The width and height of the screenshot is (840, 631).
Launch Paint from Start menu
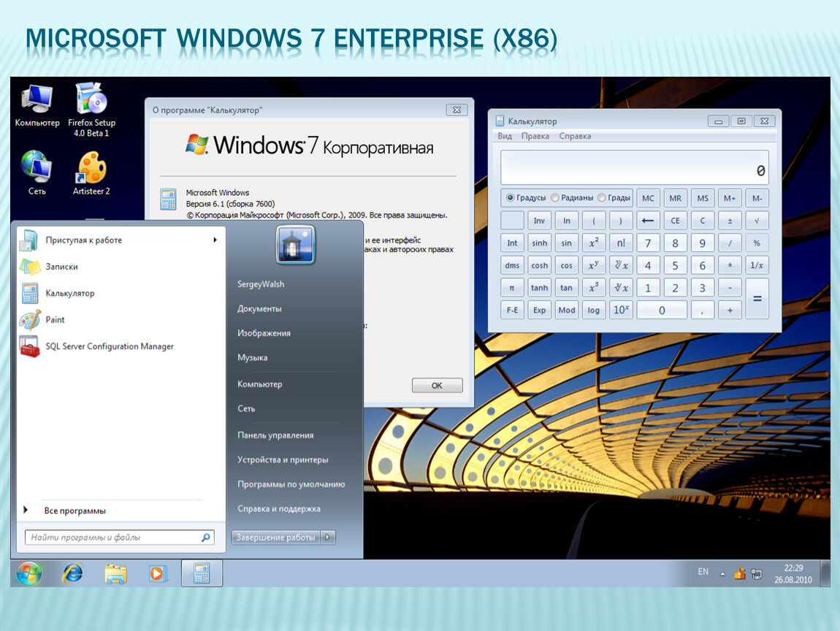(x=121, y=320)
